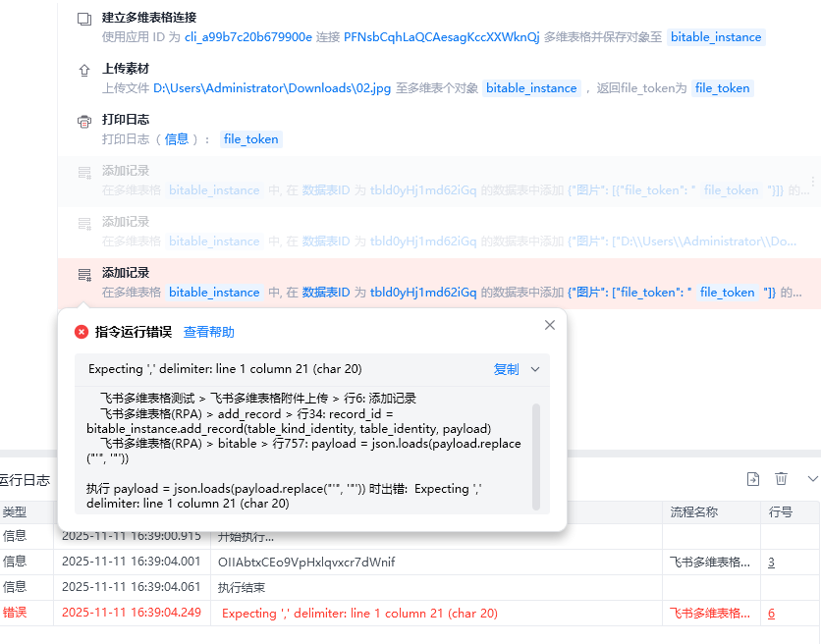821x644 pixels.
Task: Click 飞书多维表格... process name in the line 3 row
Action: tap(709, 563)
